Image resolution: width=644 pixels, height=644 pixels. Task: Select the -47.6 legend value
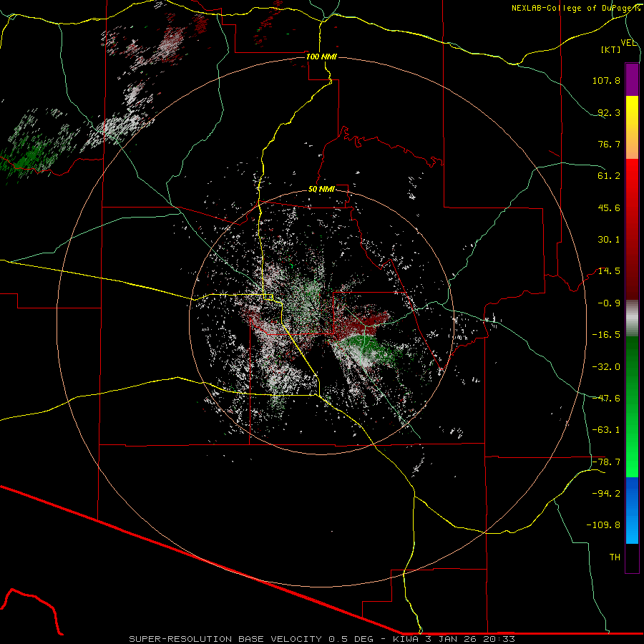coord(606,399)
